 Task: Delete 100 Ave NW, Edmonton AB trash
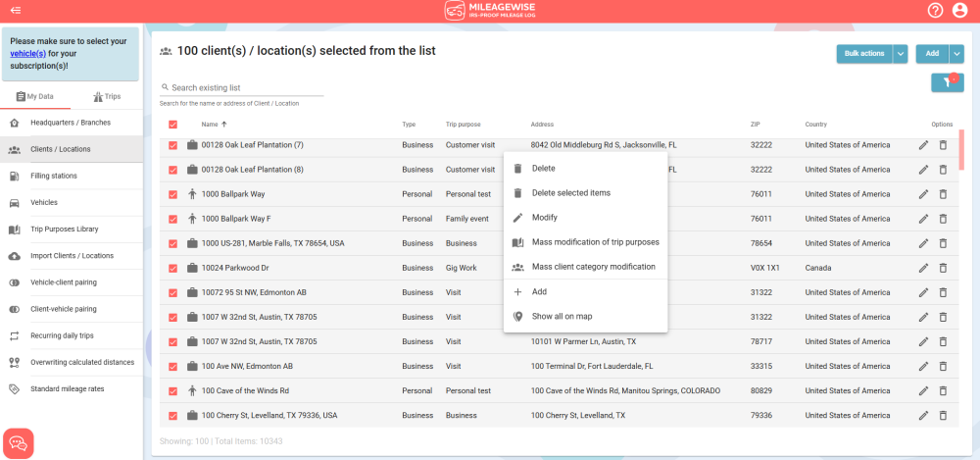(943, 366)
